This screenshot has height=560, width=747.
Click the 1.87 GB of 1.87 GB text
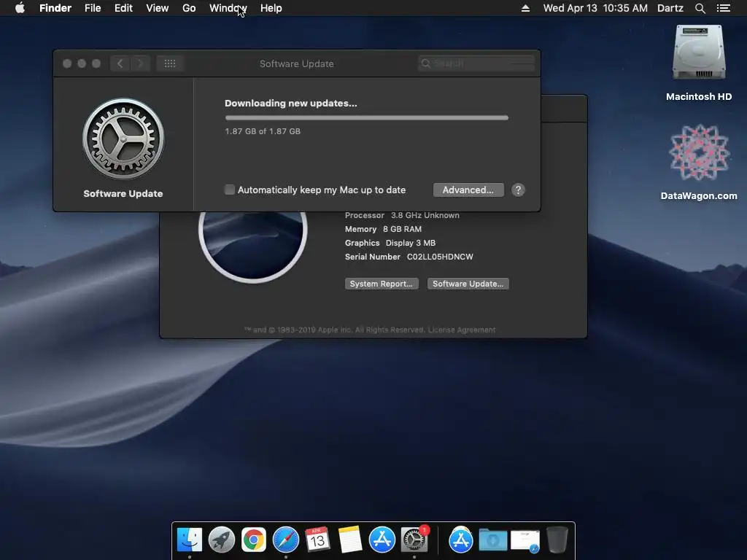[x=263, y=131]
